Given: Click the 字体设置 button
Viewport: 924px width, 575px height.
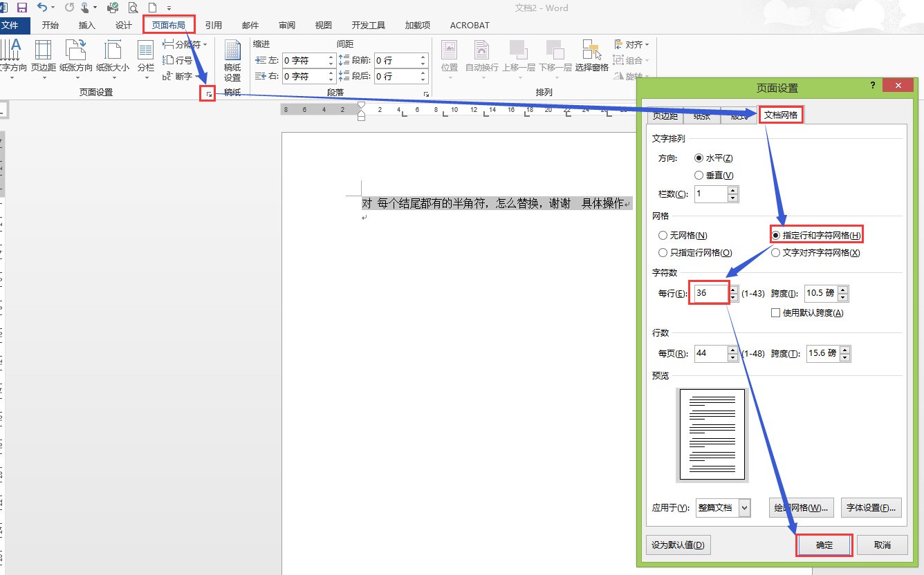Looking at the screenshot, I should (x=871, y=508).
